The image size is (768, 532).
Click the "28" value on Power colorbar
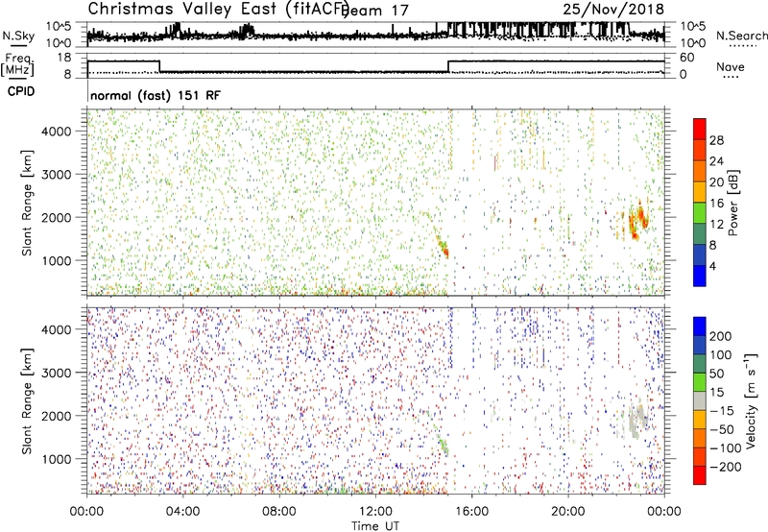pos(716,140)
